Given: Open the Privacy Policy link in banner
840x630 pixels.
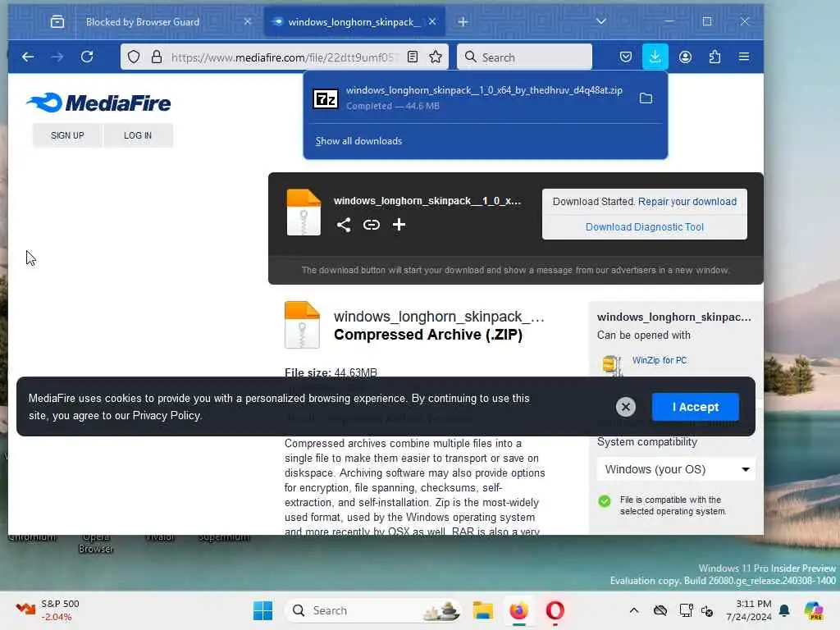Looking at the screenshot, I should 166,415.
